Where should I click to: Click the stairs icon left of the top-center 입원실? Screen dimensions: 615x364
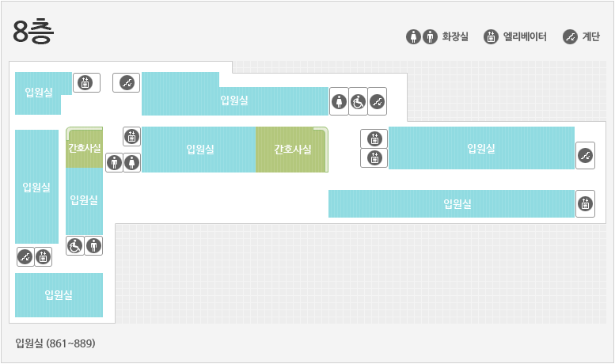pos(127,83)
